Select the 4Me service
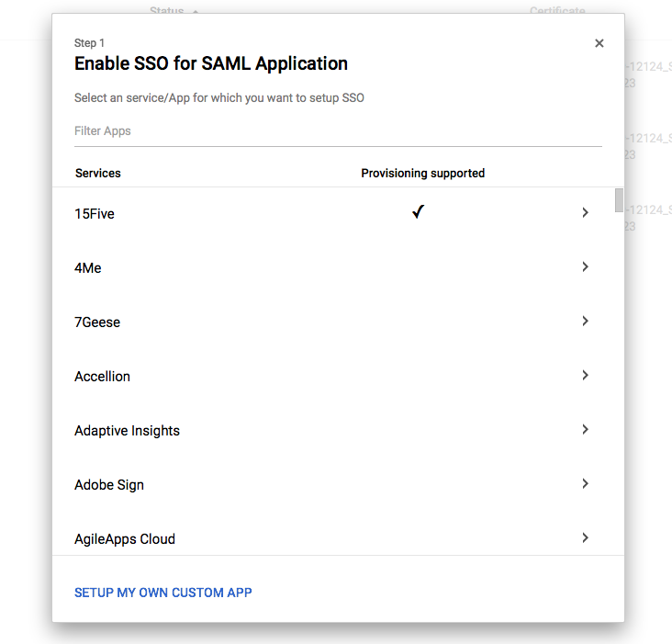The width and height of the screenshot is (672, 644). tap(88, 268)
